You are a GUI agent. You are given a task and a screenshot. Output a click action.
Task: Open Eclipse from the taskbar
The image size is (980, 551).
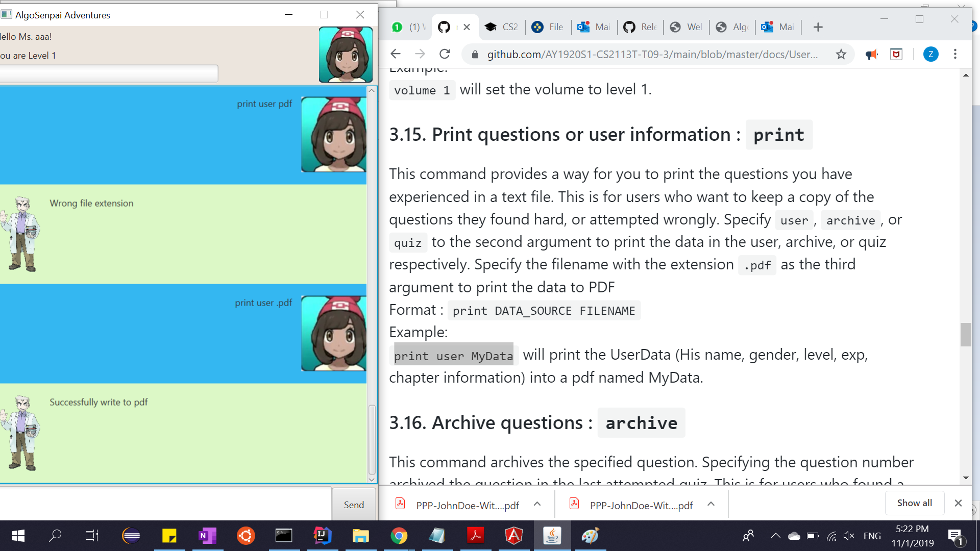tap(131, 536)
